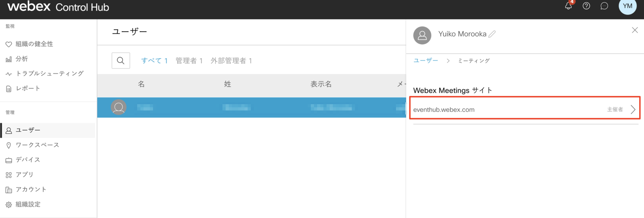Image resolution: width=644 pixels, height=218 pixels.
Task: Close the user detail panel
Action: click(635, 30)
